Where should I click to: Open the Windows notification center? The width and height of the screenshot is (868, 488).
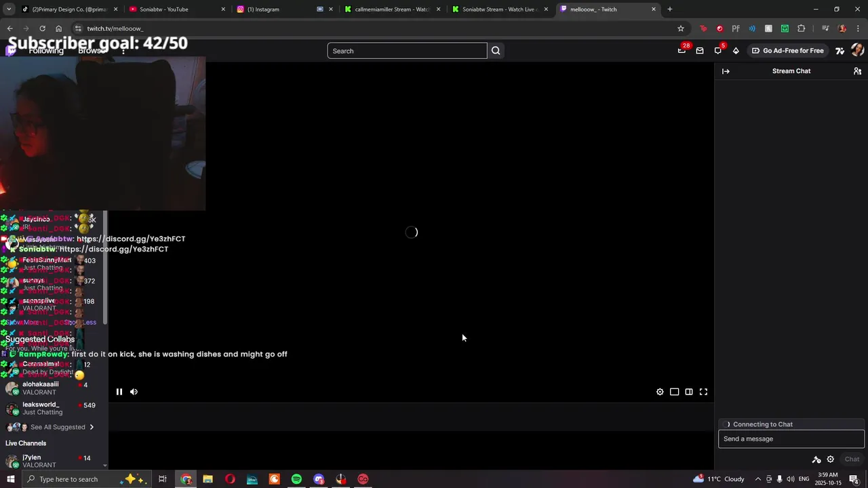click(x=854, y=479)
